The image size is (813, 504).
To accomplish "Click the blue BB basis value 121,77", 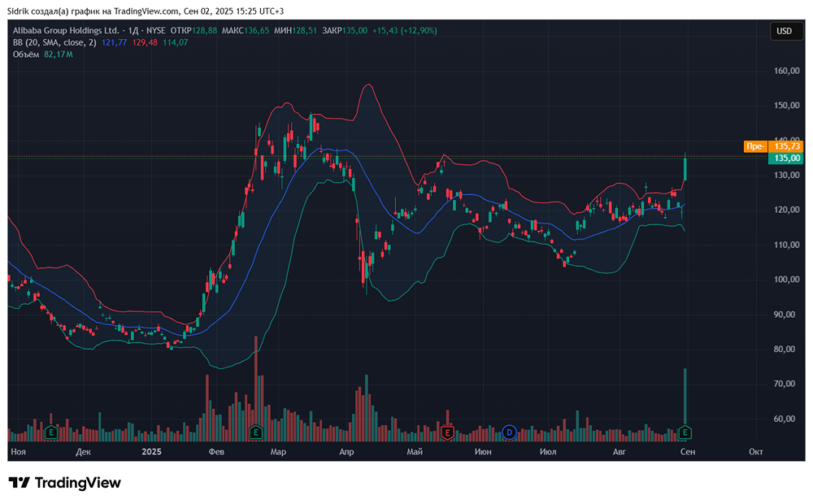I will coord(115,42).
